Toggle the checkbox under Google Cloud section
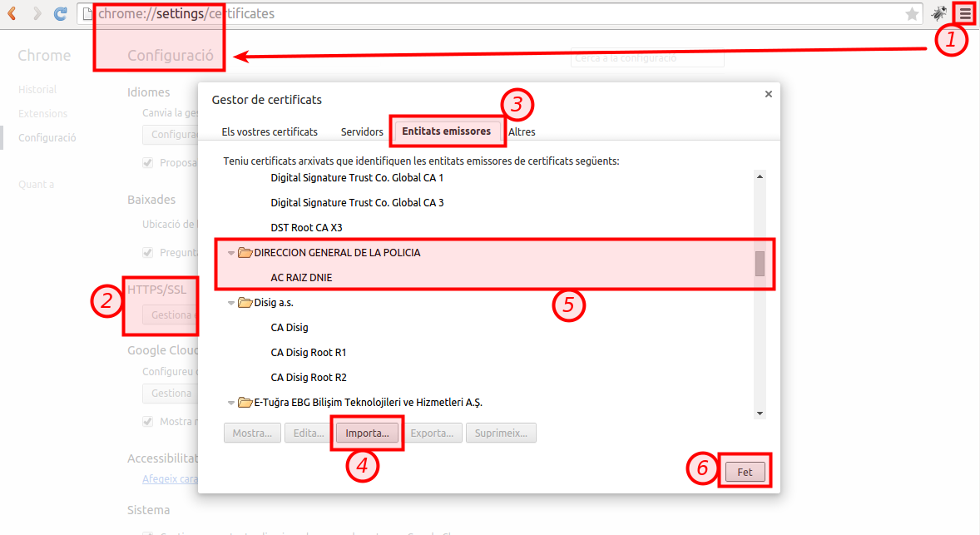Screen dimensions: 980x535 [x=148, y=421]
